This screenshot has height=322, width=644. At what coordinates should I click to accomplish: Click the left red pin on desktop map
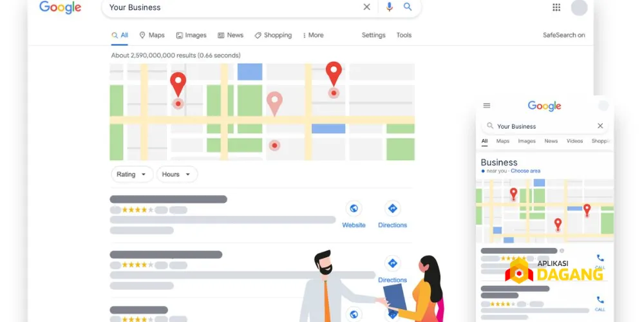pyautogui.click(x=178, y=84)
